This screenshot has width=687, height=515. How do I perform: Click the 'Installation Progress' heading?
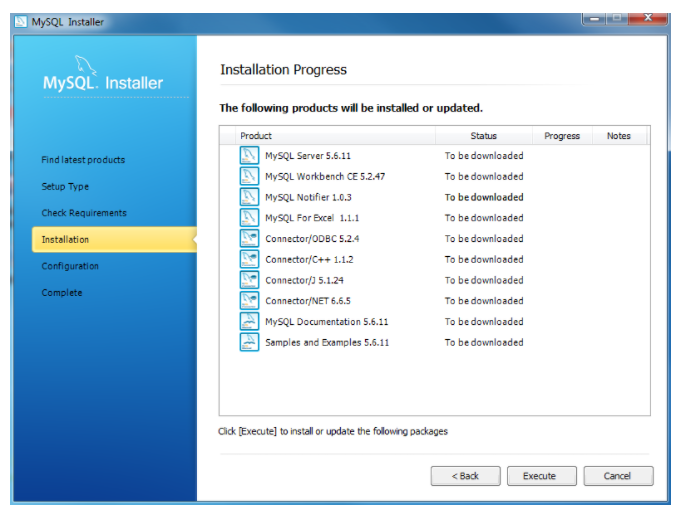tap(283, 70)
